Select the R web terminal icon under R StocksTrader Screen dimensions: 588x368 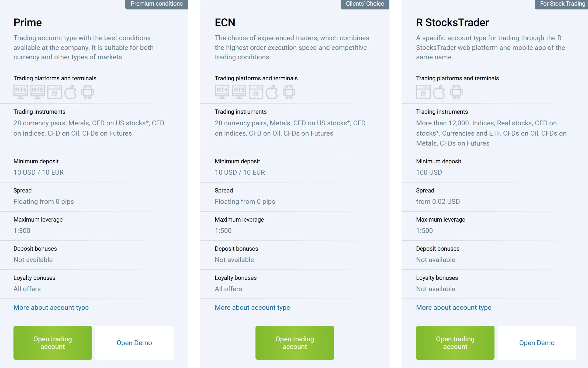[423, 92]
